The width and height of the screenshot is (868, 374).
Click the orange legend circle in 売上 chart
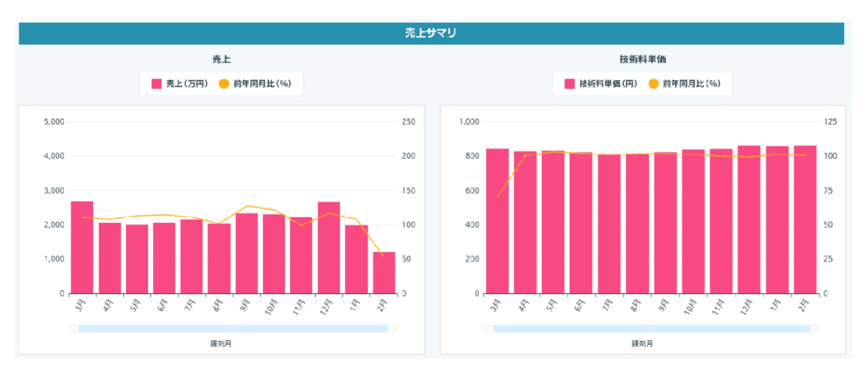click(224, 84)
